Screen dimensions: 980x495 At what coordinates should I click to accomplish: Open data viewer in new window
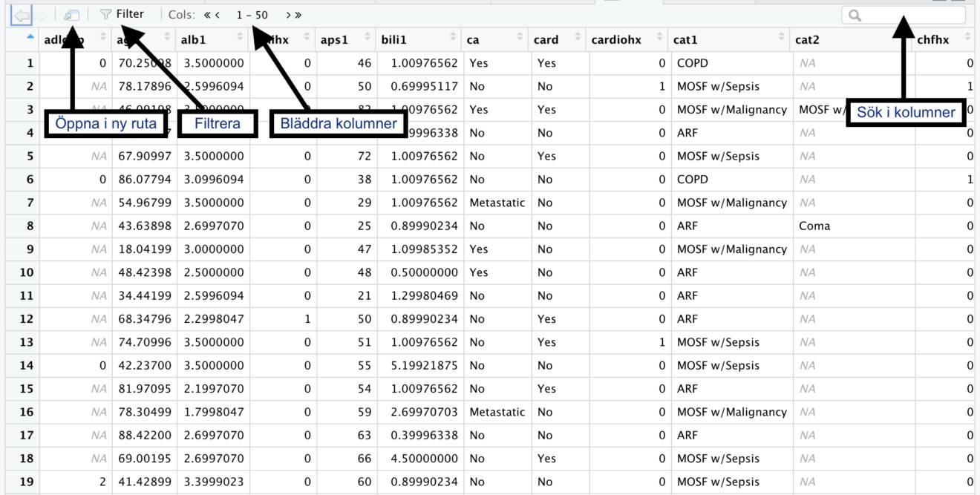[x=71, y=15]
